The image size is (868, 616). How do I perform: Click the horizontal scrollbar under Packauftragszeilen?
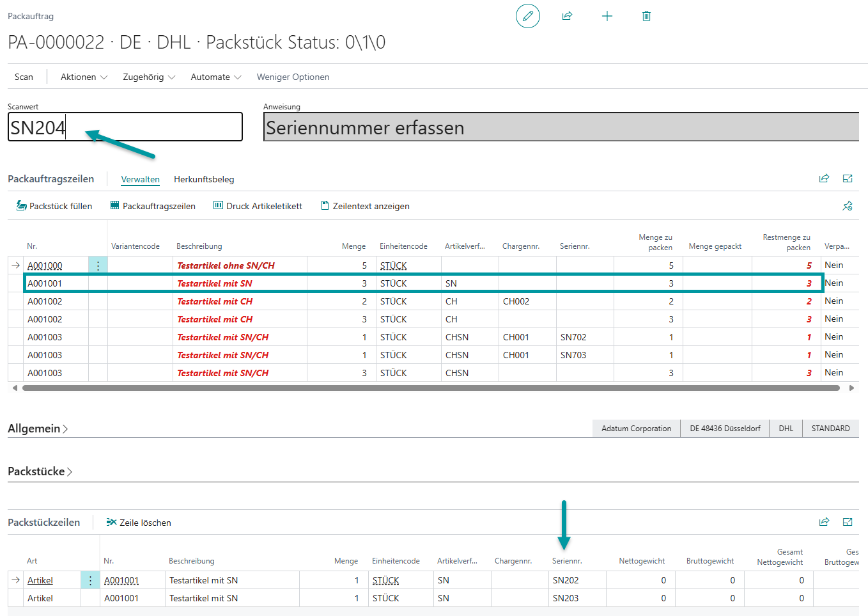[x=430, y=388]
